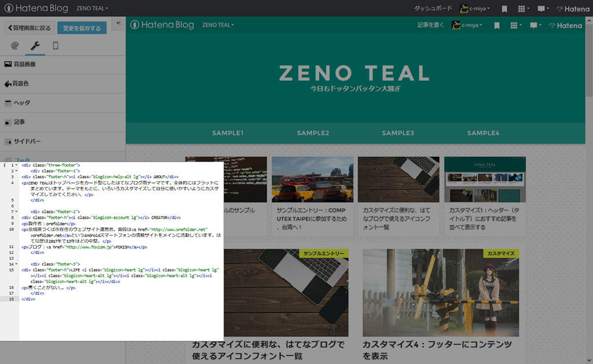Click the info marker in editor gutter
This screenshot has height=364, width=593.
(x=5, y=165)
